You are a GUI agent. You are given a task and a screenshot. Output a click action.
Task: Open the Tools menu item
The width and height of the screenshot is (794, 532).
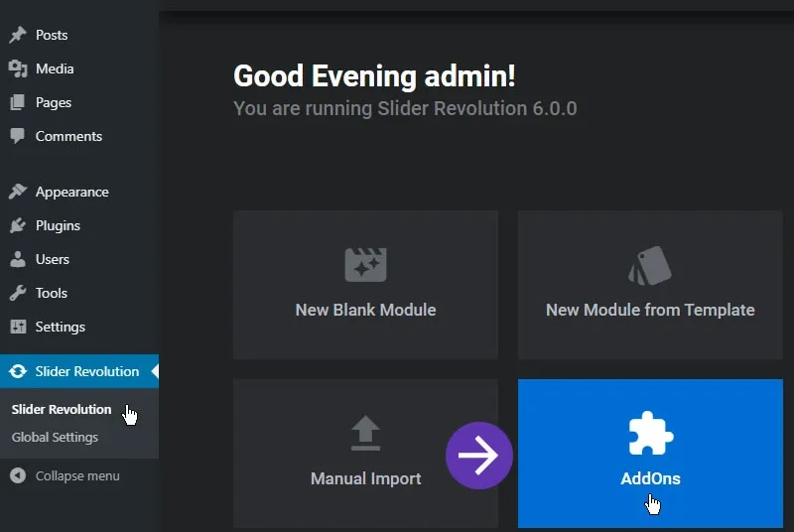[x=79, y=293]
